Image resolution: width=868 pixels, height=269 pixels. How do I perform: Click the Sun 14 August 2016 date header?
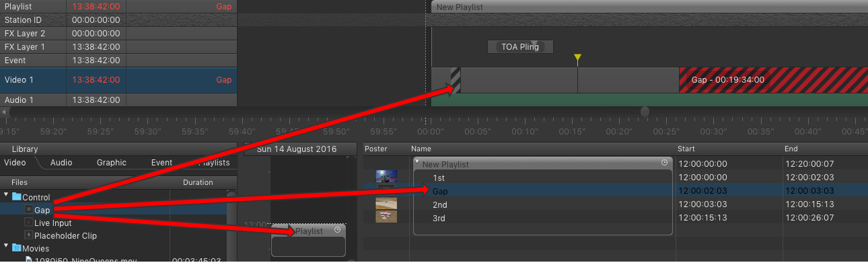300,149
